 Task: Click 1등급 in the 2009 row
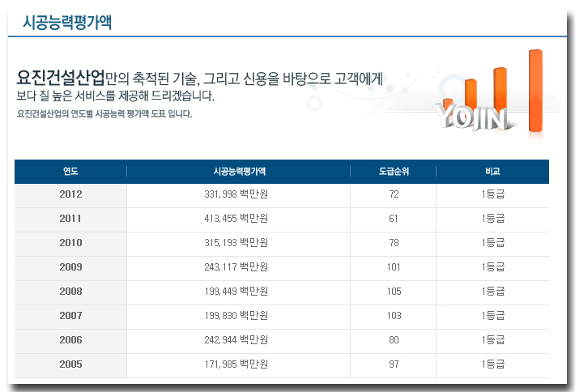pyautogui.click(x=493, y=267)
